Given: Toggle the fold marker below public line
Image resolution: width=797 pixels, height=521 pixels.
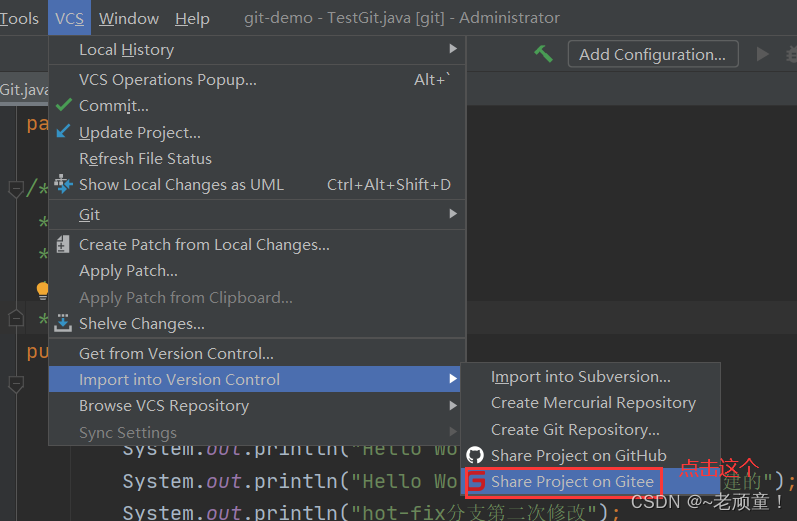Looking at the screenshot, I should point(16,384).
